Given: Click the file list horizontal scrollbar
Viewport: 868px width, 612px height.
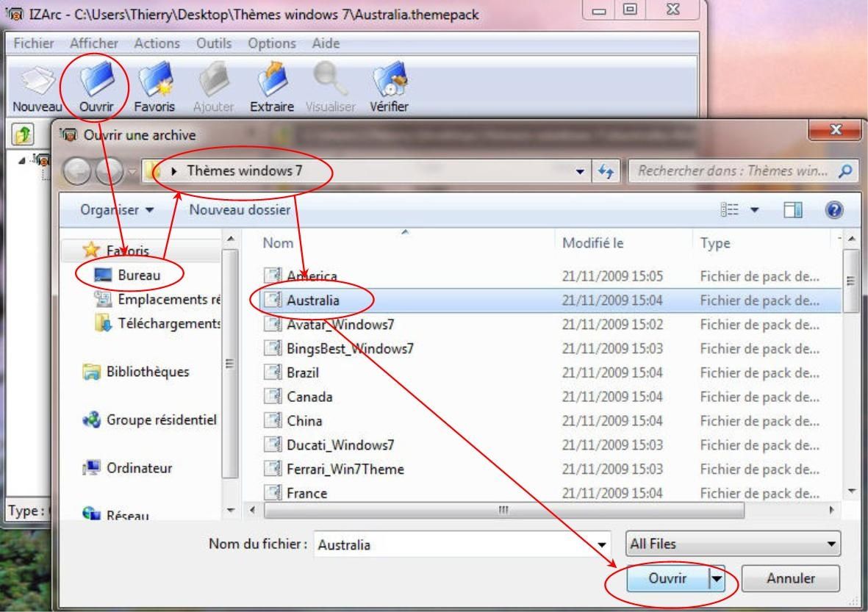Looking at the screenshot, I should (x=503, y=510).
